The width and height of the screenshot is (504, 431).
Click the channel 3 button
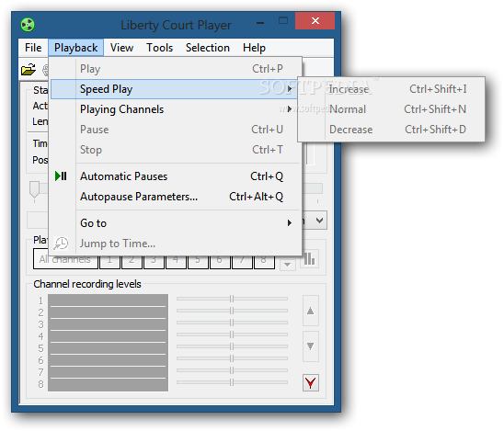point(154,262)
